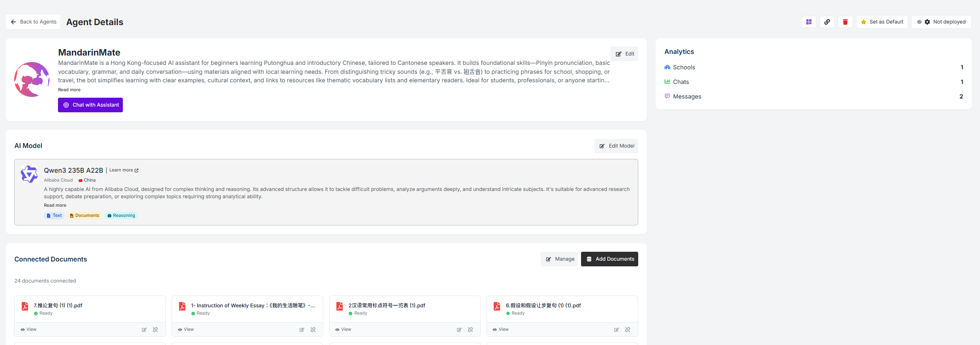Open the Manage documents options
This screenshot has width=980, height=345.
[x=560, y=259]
